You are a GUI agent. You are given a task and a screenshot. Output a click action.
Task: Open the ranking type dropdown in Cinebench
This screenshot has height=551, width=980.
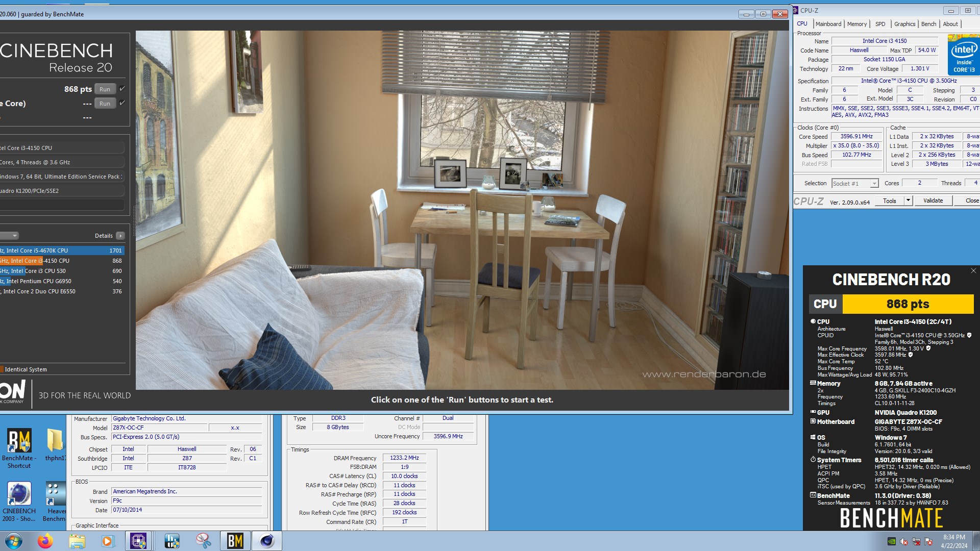click(x=9, y=236)
